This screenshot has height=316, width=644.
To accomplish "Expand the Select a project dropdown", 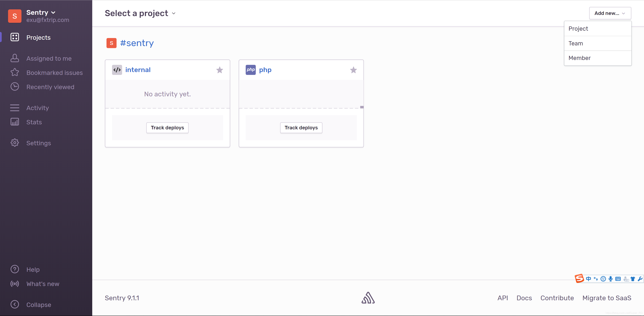I will pos(140,13).
